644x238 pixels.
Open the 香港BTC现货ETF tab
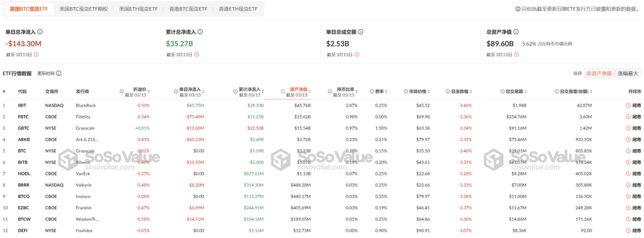[x=188, y=9]
